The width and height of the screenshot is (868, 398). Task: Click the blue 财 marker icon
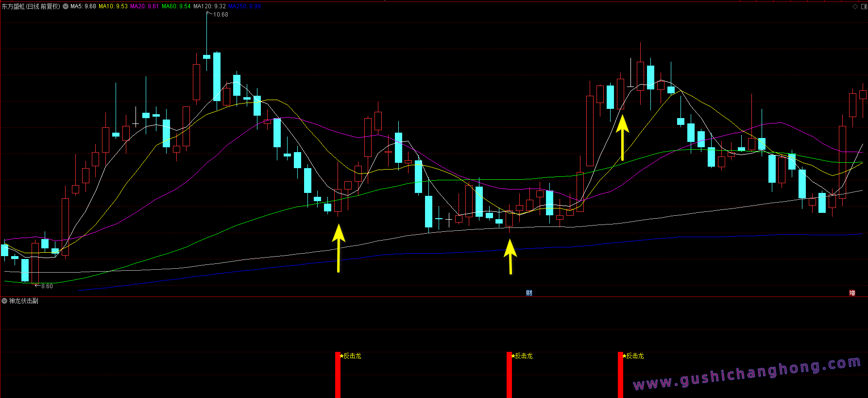[x=529, y=293]
